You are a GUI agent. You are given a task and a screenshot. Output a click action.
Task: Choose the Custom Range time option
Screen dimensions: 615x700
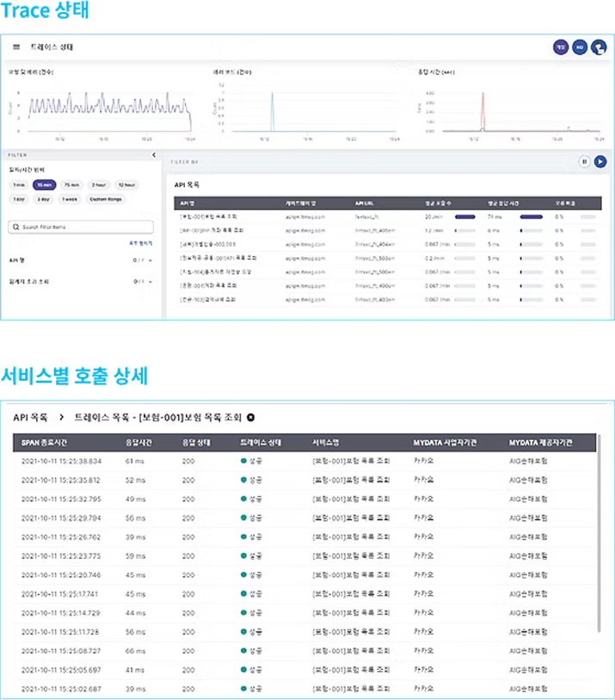pos(106,200)
